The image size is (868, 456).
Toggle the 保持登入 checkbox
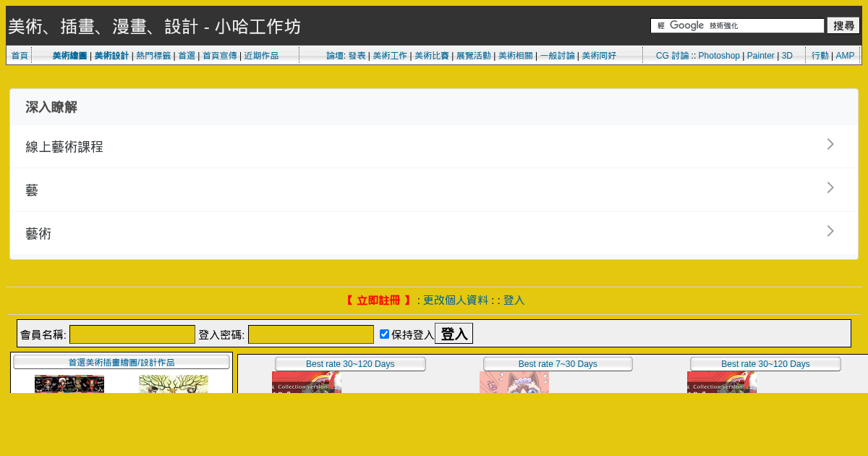click(384, 334)
